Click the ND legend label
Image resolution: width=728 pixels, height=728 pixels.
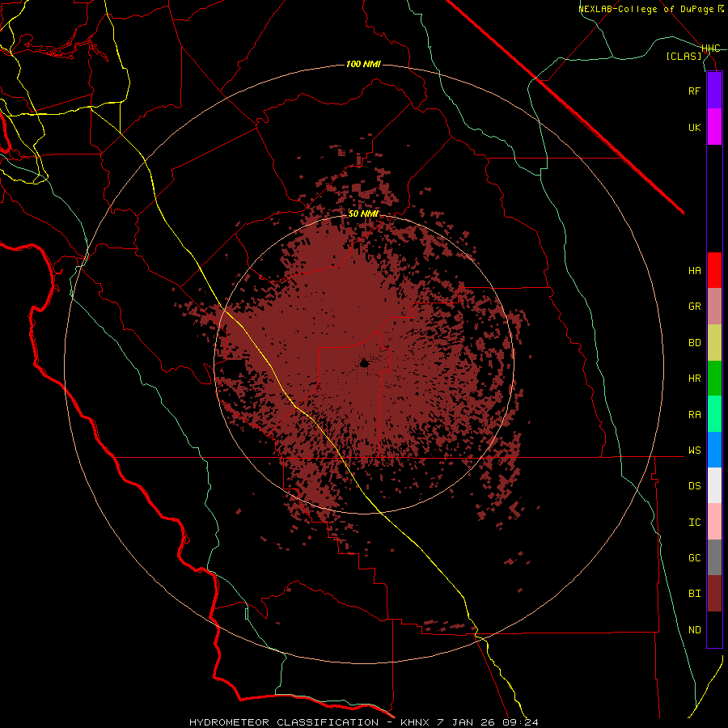point(695,629)
